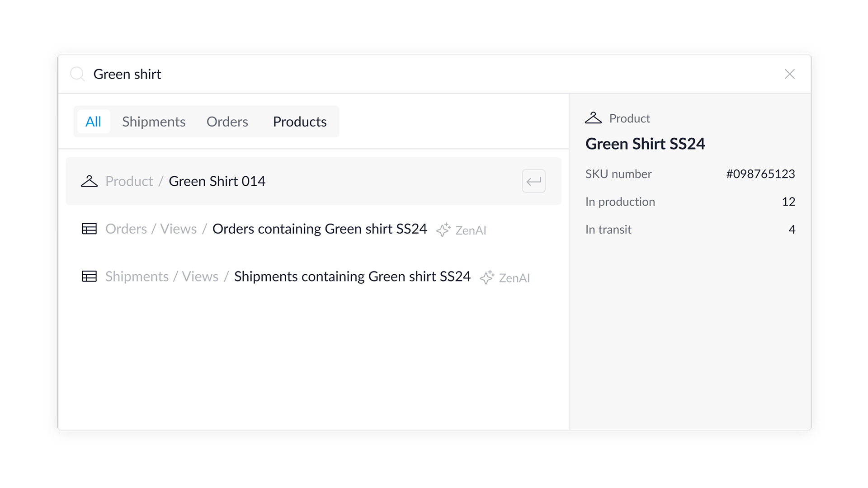The width and height of the screenshot is (868, 488).
Task: Click the search magnifier icon
Action: [77, 74]
